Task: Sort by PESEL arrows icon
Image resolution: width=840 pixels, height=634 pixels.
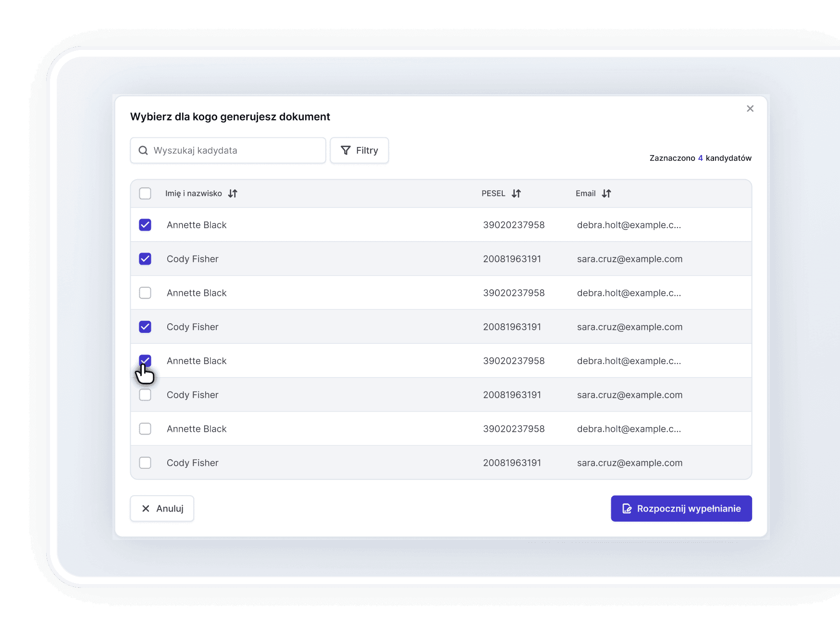Action: pos(516,194)
